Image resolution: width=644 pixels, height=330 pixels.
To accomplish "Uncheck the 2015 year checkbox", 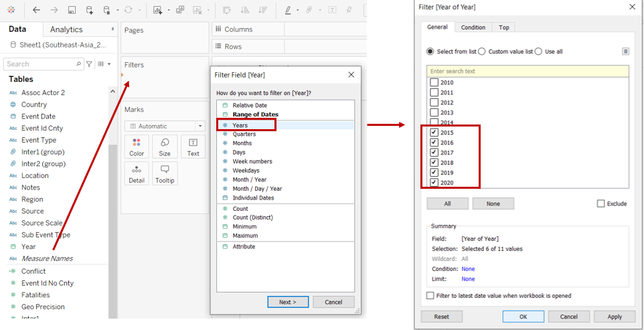I will click(x=434, y=133).
